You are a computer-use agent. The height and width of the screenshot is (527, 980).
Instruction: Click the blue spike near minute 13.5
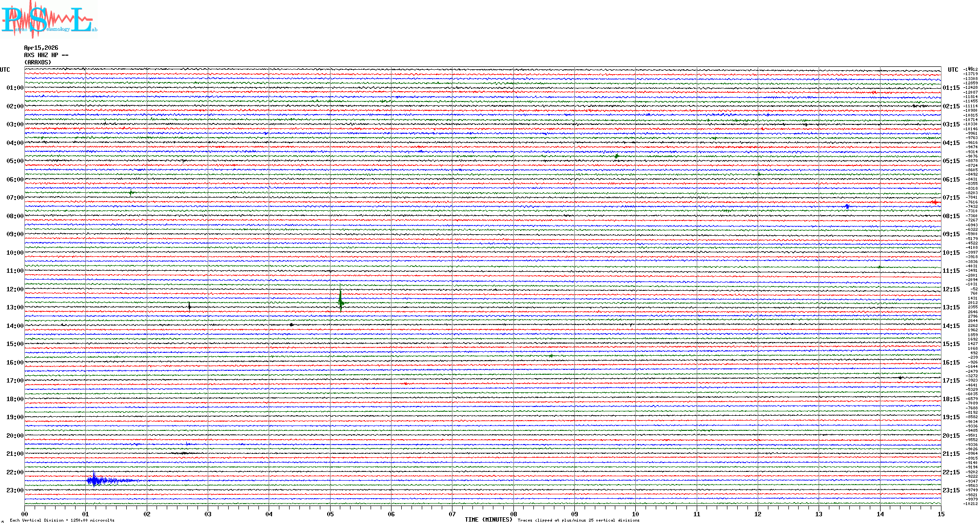point(847,206)
